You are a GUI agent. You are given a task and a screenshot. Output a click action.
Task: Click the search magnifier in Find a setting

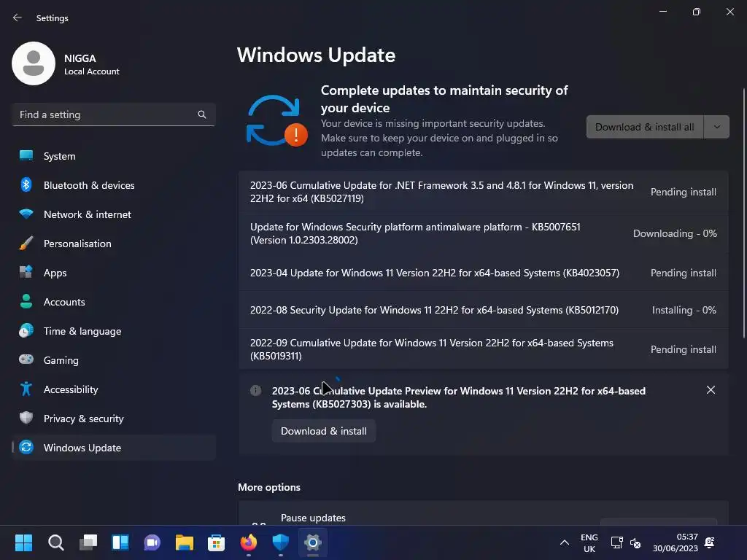click(202, 114)
